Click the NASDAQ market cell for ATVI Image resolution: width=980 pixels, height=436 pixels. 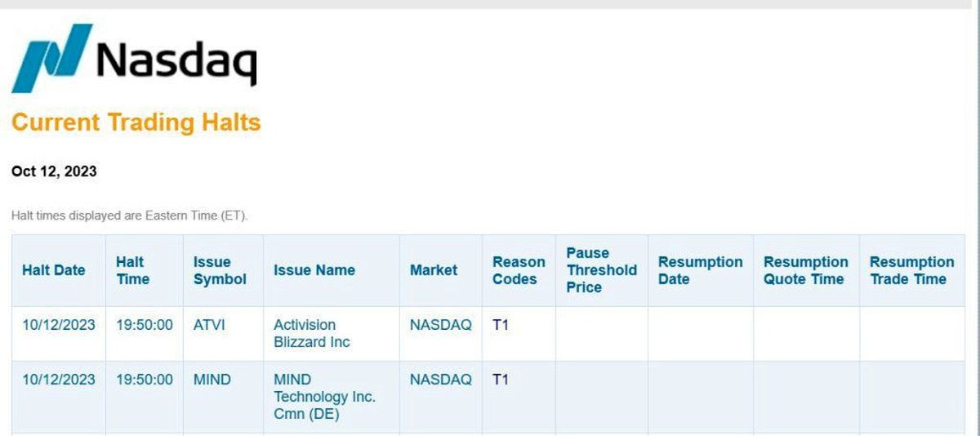[x=440, y=325]
